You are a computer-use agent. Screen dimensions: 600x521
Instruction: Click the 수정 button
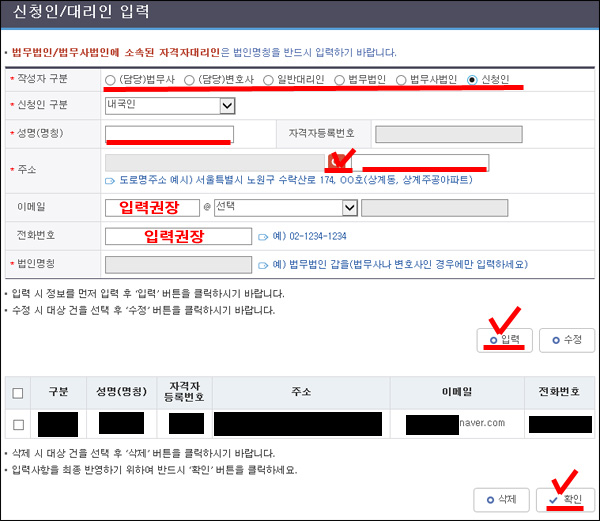click(x=567, y=340)
